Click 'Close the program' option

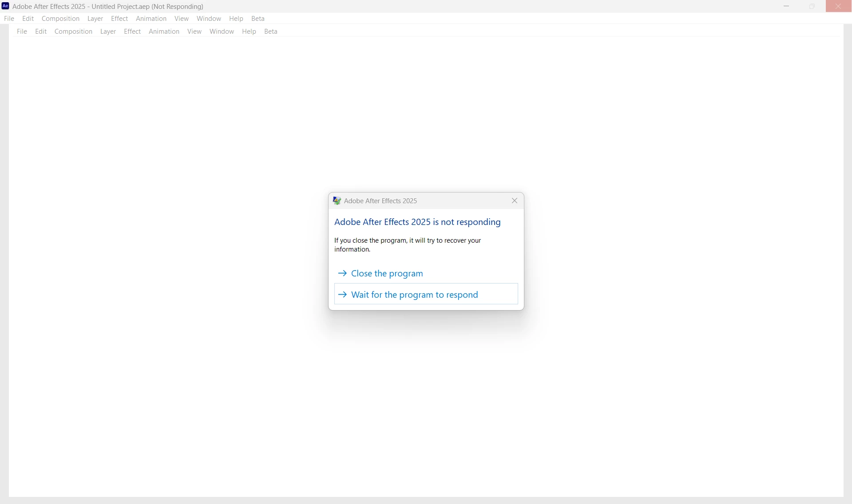426,273
